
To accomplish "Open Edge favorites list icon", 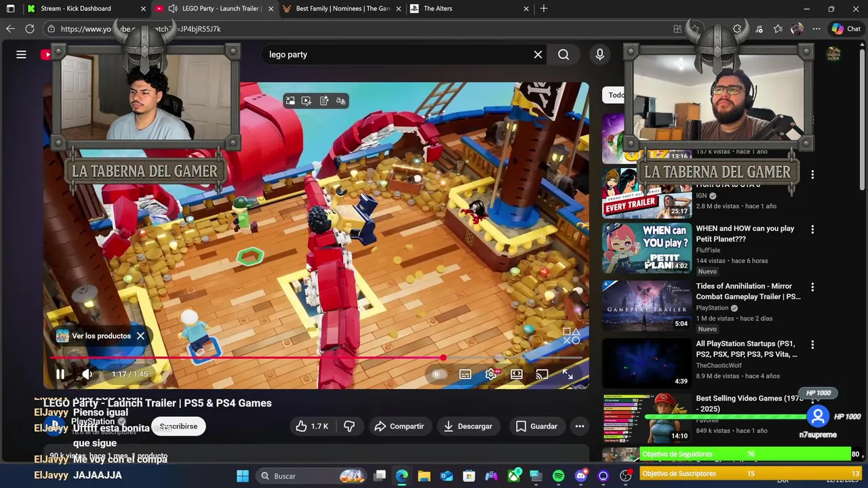I will pos(778,29).
